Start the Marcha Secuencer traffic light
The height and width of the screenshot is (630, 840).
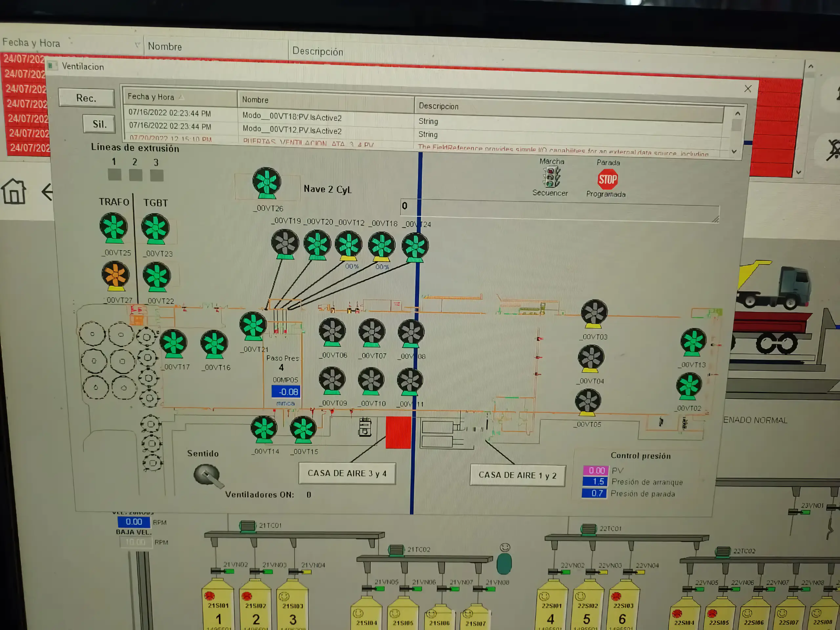(x=551, y=177)
